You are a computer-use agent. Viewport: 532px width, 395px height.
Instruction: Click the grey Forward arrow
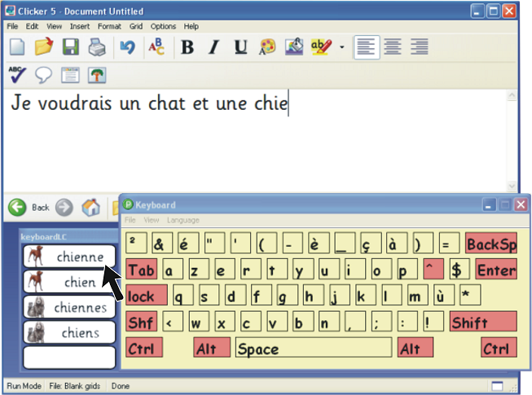click(64, 207)
